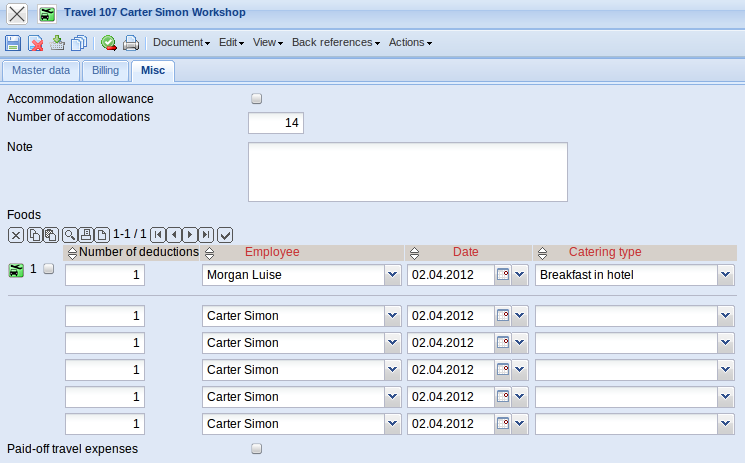Click the magnifier search icon in Foods toolbar
Image resolution: width=745 pixels, height=463 pixels.
[69, 234]
